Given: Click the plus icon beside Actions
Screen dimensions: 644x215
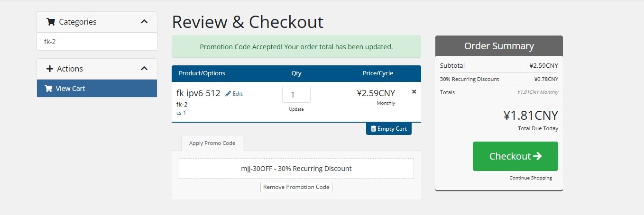Looking at the screenshot, I should (x=50, y=69).
